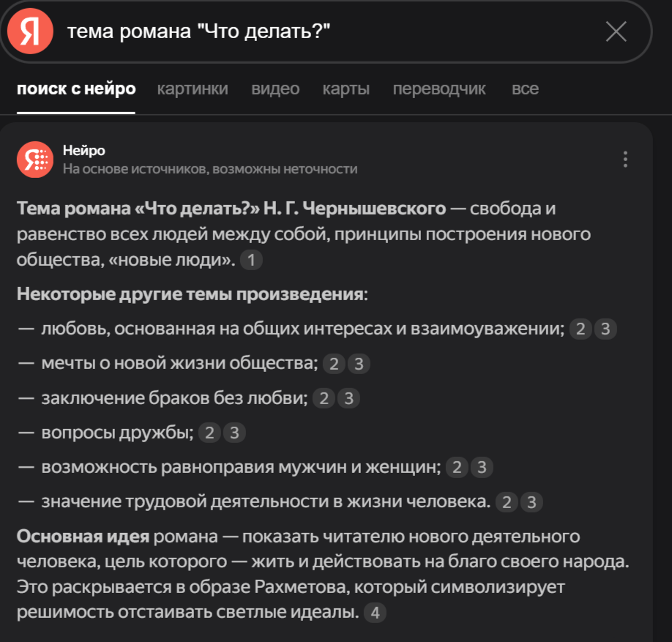The image size is (672, 642).
Task: Open citation 3 about трудовой деятельности
Action: click(x=531, y=503)
